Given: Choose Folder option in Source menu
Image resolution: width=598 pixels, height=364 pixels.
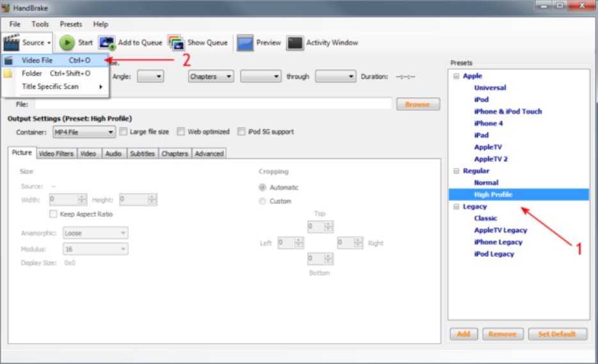Looking at the screenshot, I should click(x=56, y=74).
